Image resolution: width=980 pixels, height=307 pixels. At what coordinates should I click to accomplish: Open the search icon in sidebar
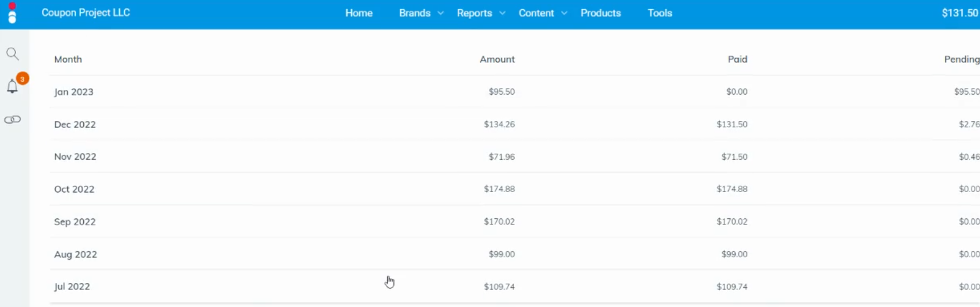[x=12, y=54]
